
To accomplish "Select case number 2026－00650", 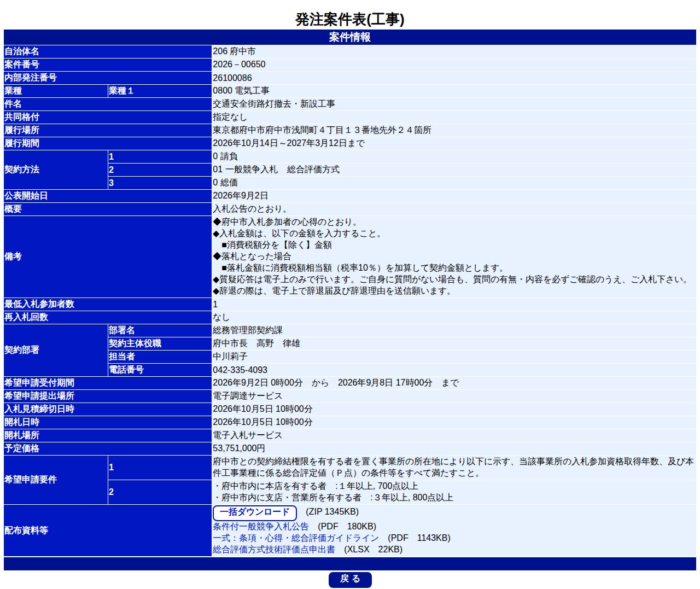I will (239, 65).
